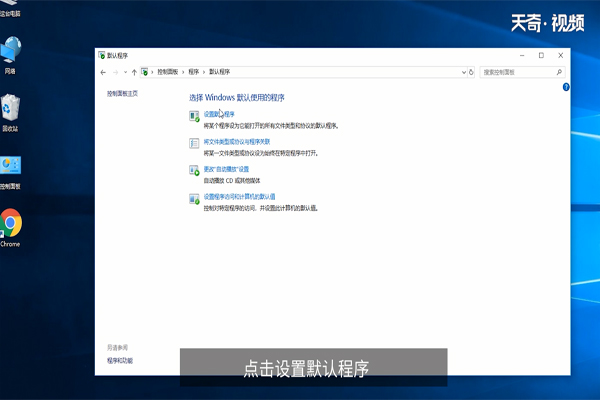Image resolution: width=600 pixels, height=400 pixels.
Task: Launch Chrome from the desktop
Action: pyautogui.click(x=11, y=228)
